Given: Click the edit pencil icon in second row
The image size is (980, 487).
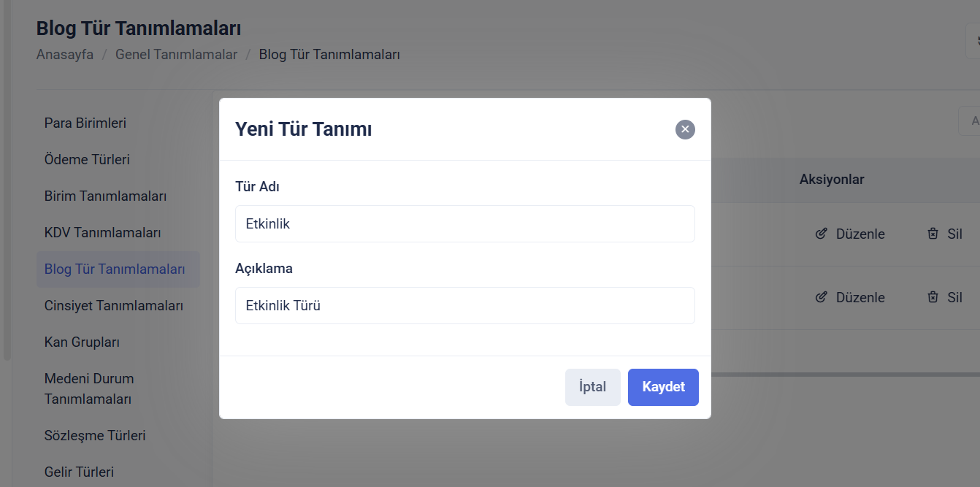Looking at the screenshot, I should [822, 297].
